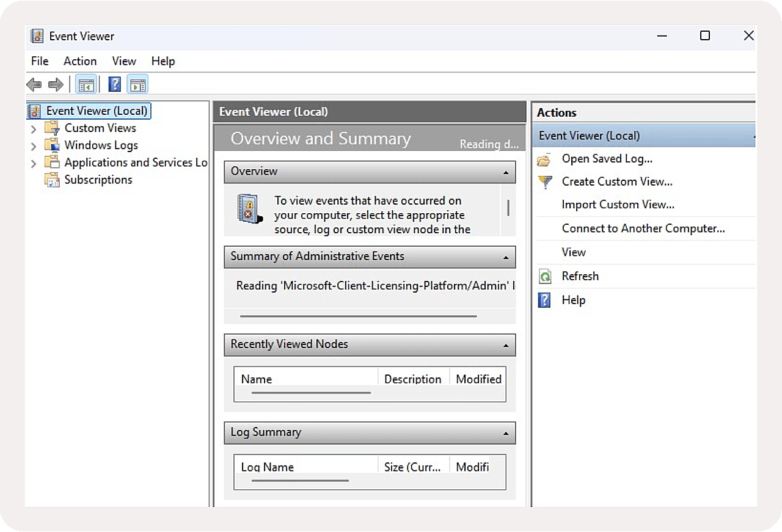The height and width of the screenshot is (532, 782).
Task: Collapse Summary of Administrative Events section
Action: (505, 258)
